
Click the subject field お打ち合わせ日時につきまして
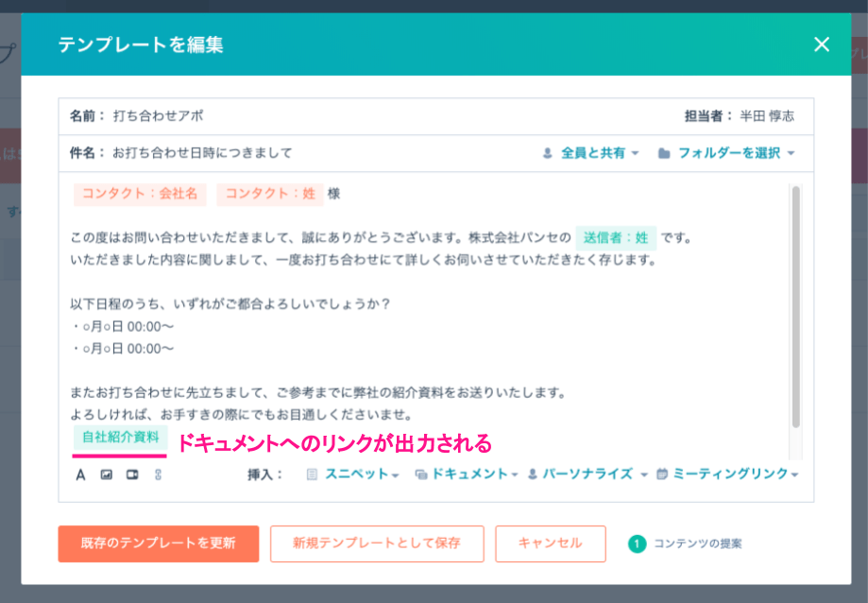coord(202,153)
